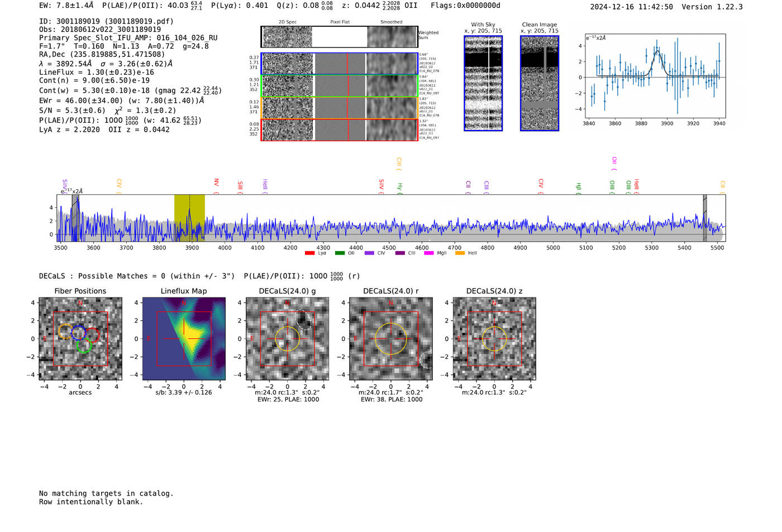Click 'No matching targets in catalog.' text
Screen dimensions: 782x532
point(106,493)
